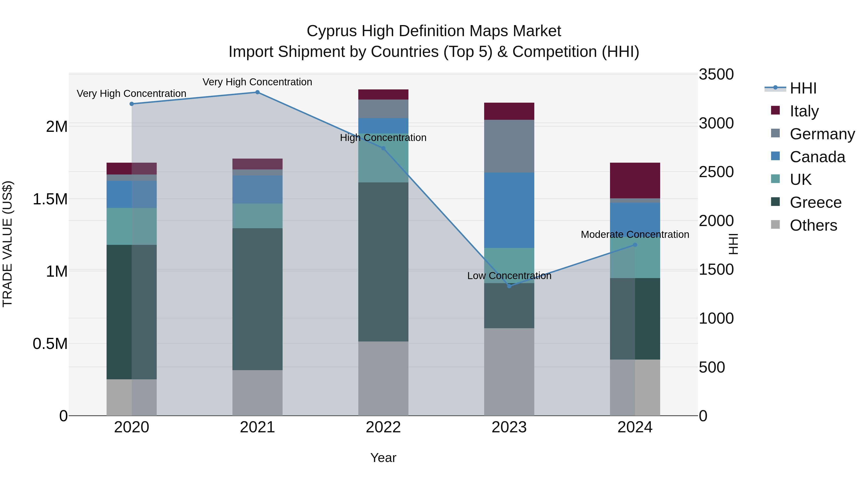Click the 2024 HHI data point
The image size is (868, 488).
click(x=635, y=245)
